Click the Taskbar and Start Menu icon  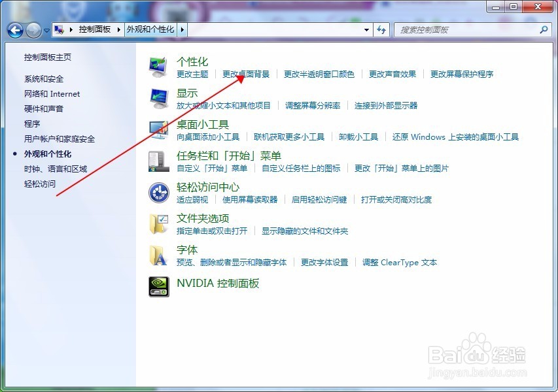point(158,161)
